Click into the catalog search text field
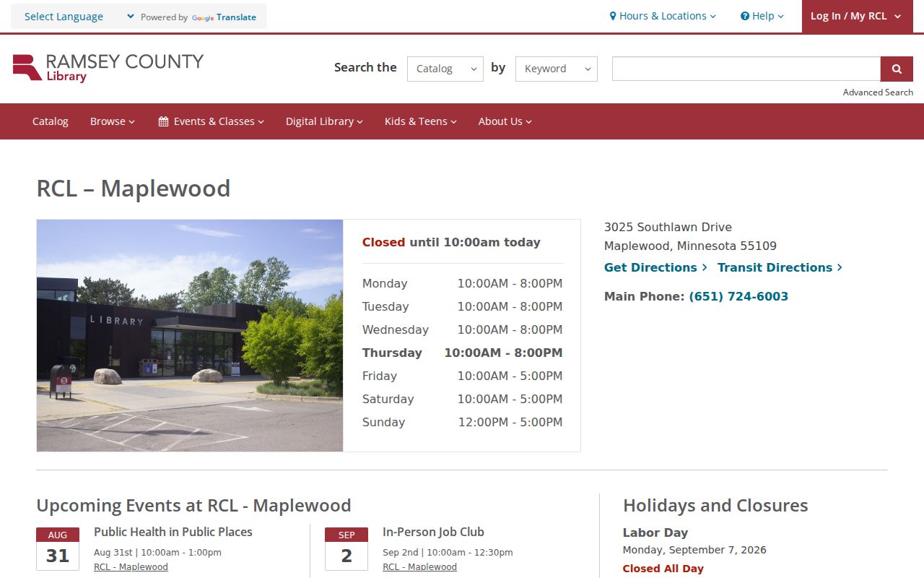 (746, 69)
